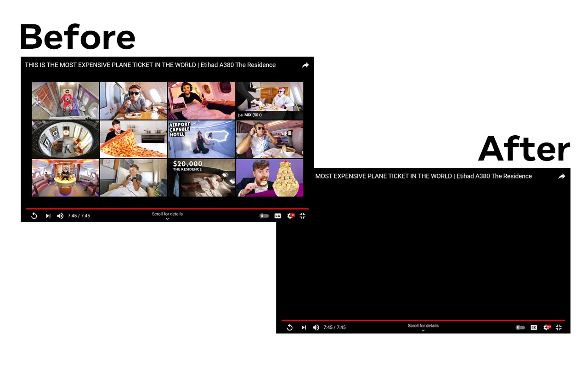Exit fullscreen in Before player
Viewport: 588px width, 368px height.
[302, 216]
